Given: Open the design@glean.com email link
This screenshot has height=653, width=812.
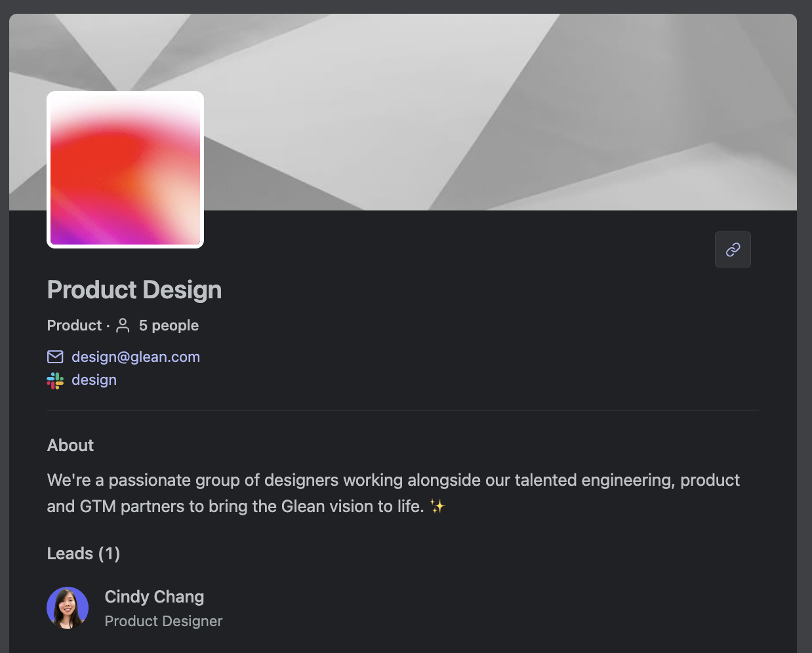Looking at the screenshot, I should [136, 357].
